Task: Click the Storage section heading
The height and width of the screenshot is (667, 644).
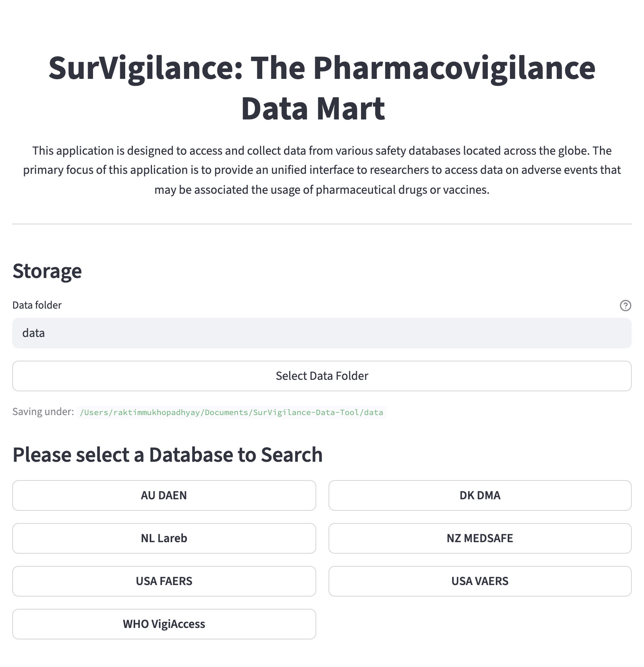Action: point(47,271)
